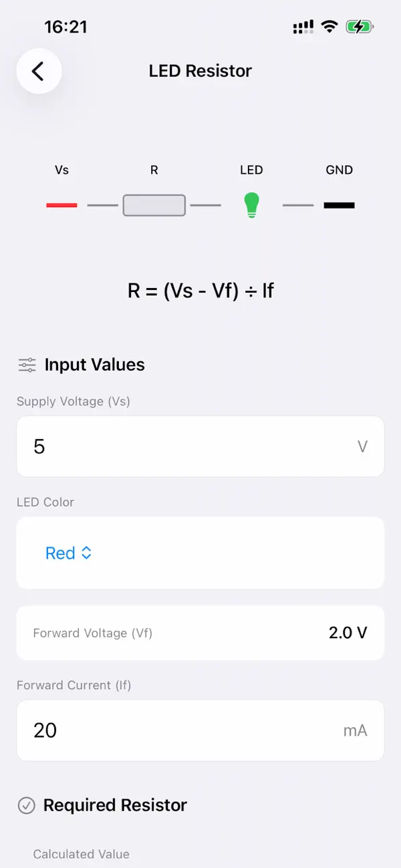Click the formula R = (Vs - Vf) ÷ If

point(200,290)
